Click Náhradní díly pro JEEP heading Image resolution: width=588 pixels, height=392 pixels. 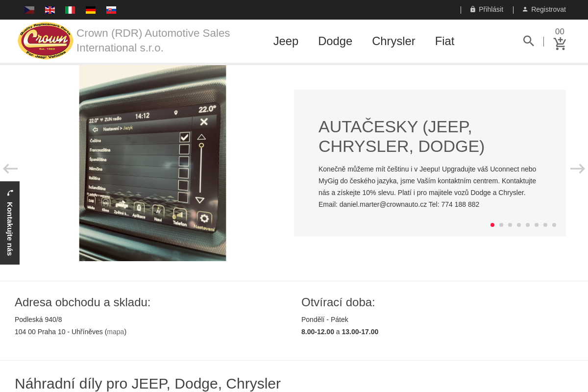[147, 384]
